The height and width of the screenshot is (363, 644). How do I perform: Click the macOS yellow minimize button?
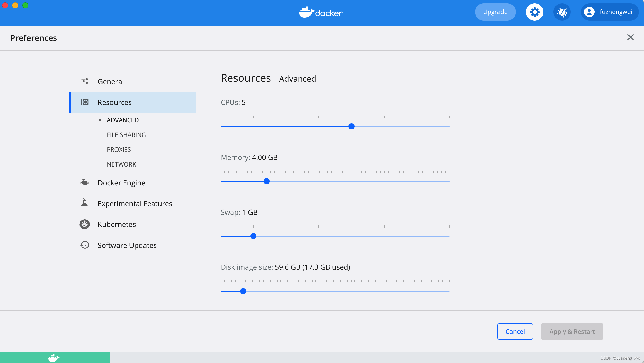tap(15, 5)
